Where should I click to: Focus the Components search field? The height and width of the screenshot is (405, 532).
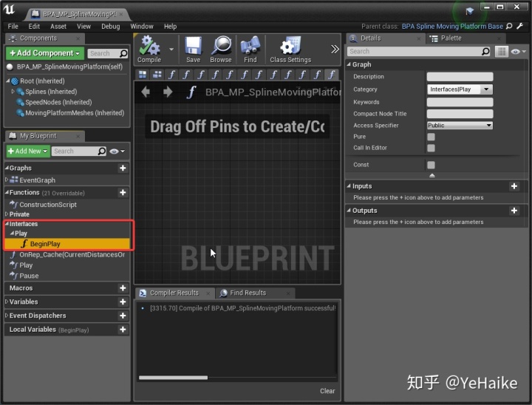point(108,53)
